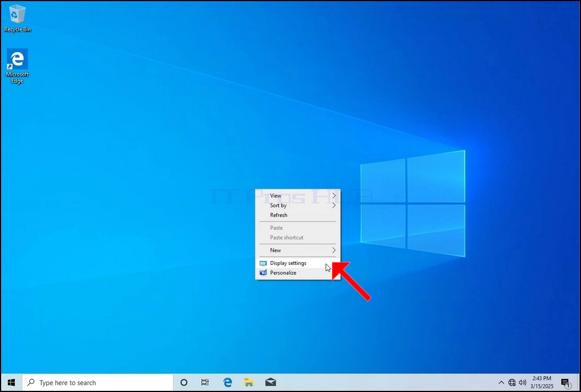Select the Microsoft Edge desktop shortcut
581x392 pixels.
click(x=17, y=66)
